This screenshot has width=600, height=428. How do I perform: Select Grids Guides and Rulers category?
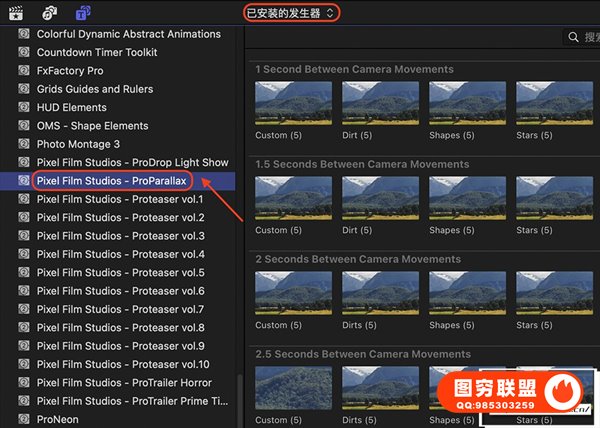click(x=95, y=89)
